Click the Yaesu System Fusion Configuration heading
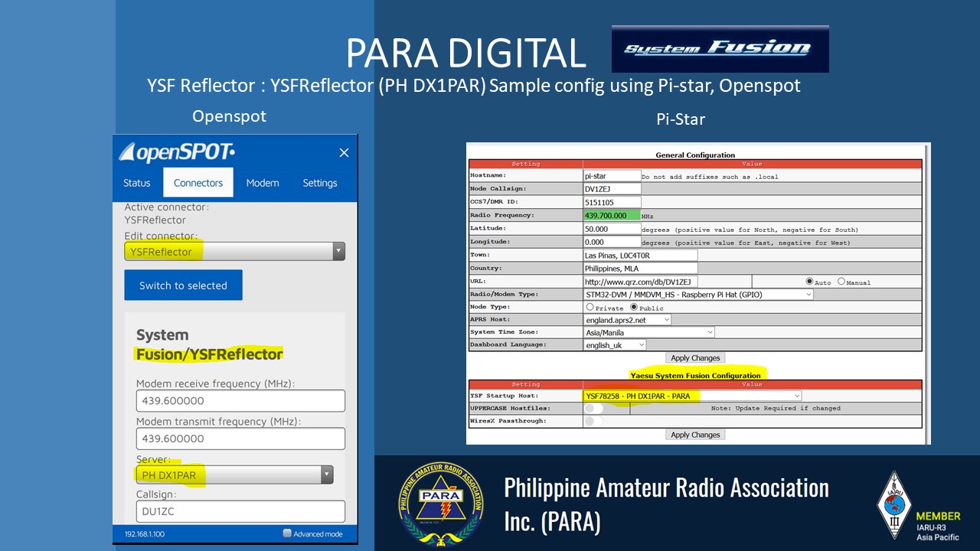Image resolution: width=980 pixels, height=551 pixels. (x=695, y=376)
